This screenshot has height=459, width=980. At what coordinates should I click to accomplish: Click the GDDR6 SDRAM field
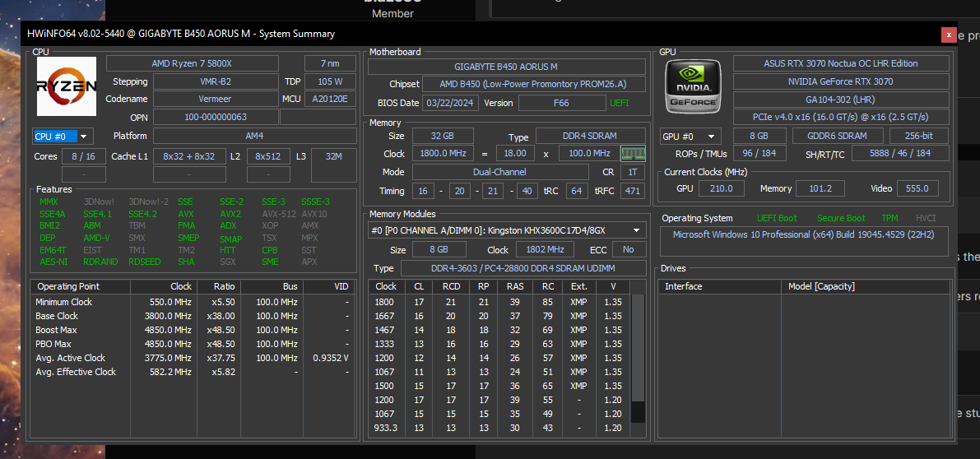pos(838,136)
